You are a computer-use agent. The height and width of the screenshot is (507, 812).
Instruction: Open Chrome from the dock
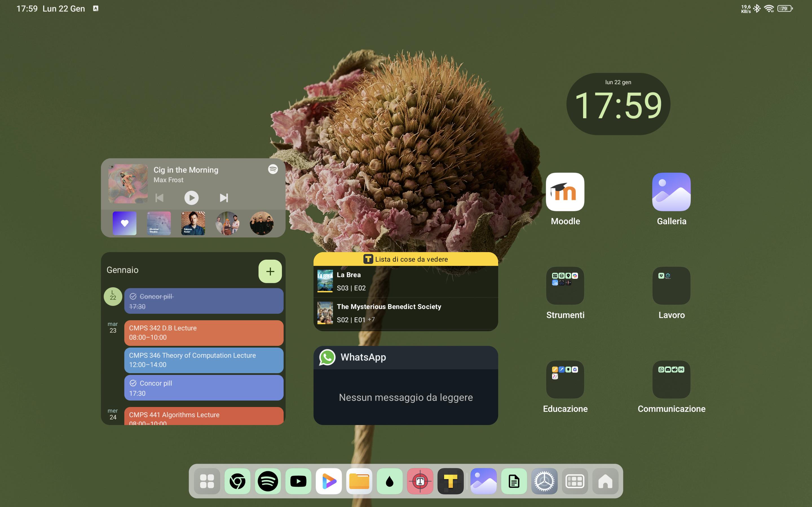point(238,481)
